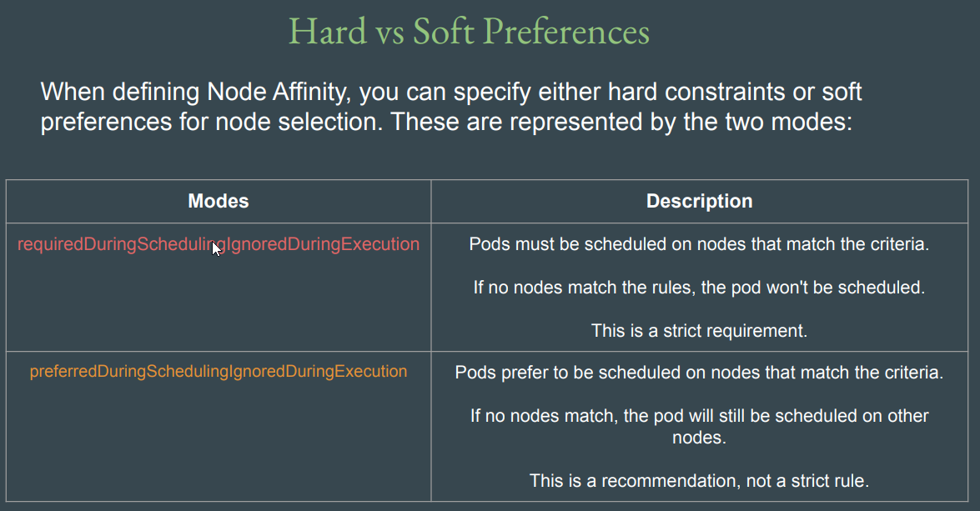This screenshot has width=980, height=511.
Task: Click 'This is a strict requirement.' line
Action: 699,330
